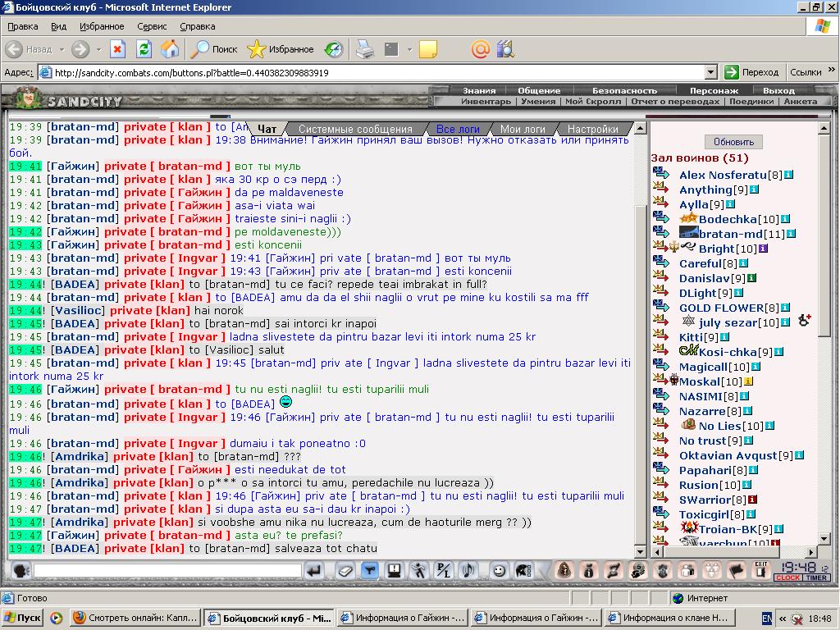Click the Пуск start button
The image size is (840, 630).
[22, 618]
